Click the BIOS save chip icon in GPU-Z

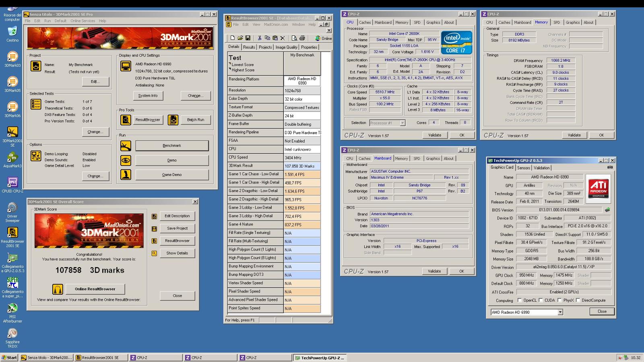click(607, 210)
